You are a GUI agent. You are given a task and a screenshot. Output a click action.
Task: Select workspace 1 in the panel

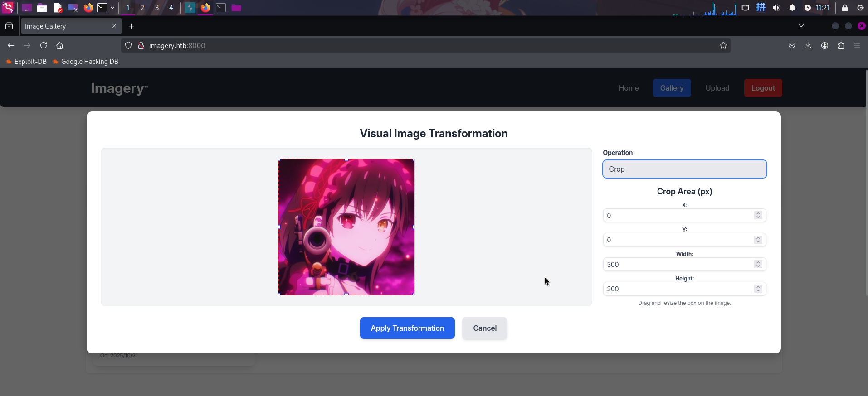point(128,8)
